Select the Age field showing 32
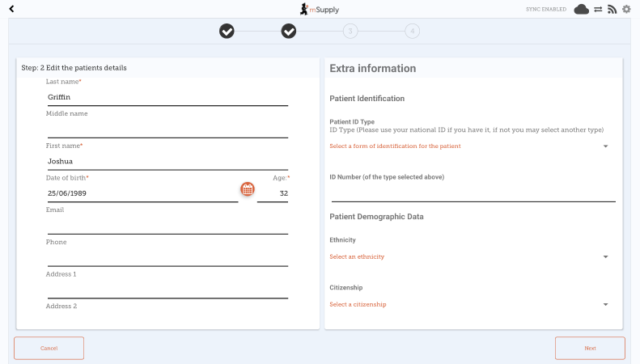640x364 pixels. [x=273, y=193]
